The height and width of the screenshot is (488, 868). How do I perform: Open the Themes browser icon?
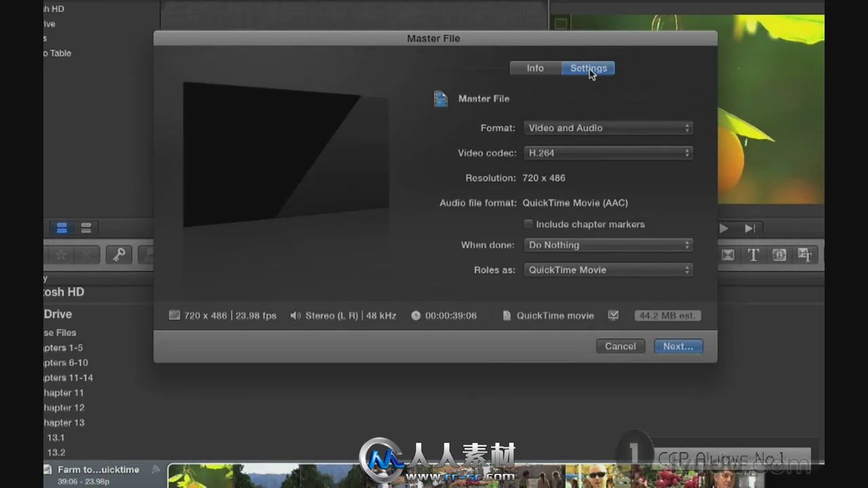[805, 255]
